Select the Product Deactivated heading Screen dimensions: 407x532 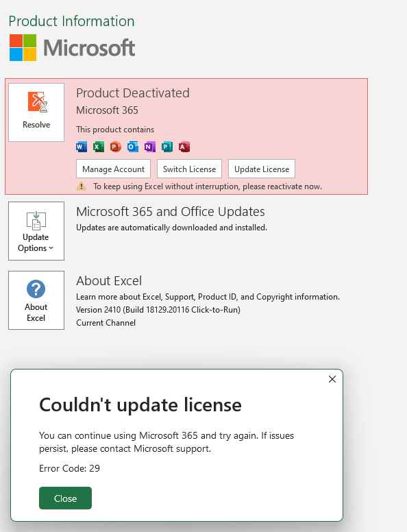pyautogui.click(x=133, y=93)
